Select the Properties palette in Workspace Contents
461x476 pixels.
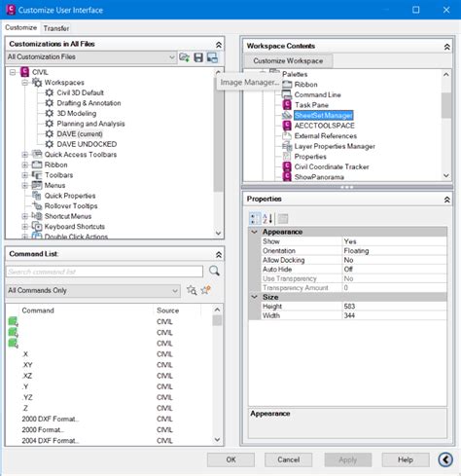310,157
